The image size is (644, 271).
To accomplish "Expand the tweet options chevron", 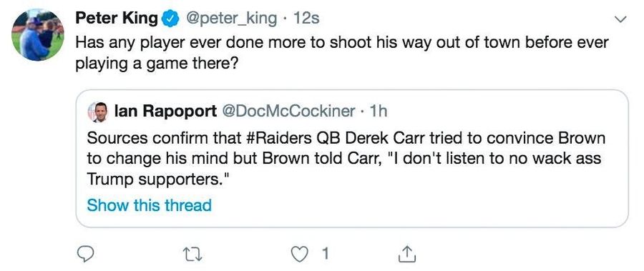I will coord(620,19).
